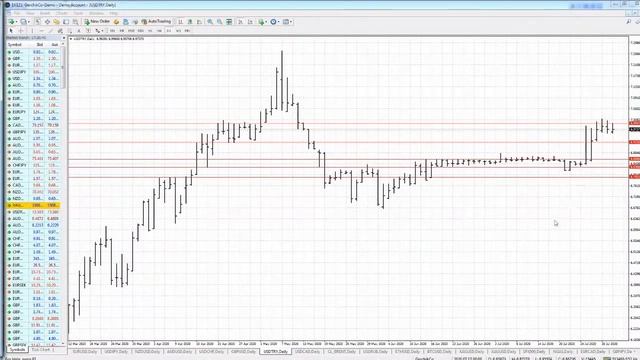This screenshot has width=640, height=360.
Task: Switch chart to MN timeframe
Action: point(187,31)
